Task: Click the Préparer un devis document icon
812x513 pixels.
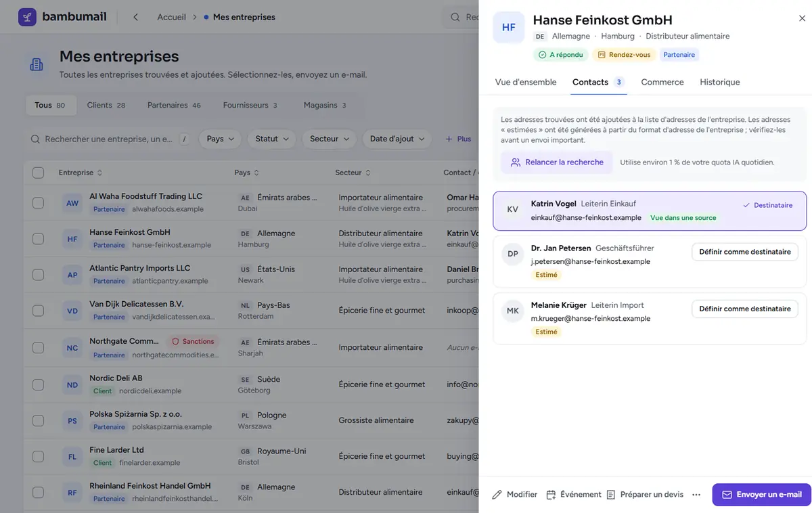Action: tap(611, 495)
